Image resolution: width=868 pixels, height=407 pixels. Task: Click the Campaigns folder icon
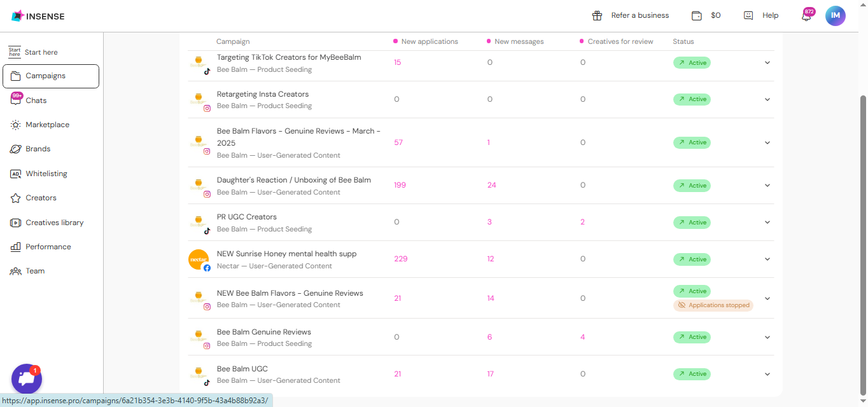click(16, 76)
